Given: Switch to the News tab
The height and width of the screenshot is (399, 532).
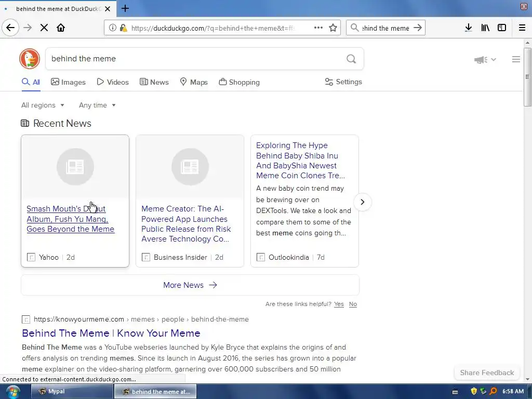Looking at the screenshot, I should pos(154,82).
